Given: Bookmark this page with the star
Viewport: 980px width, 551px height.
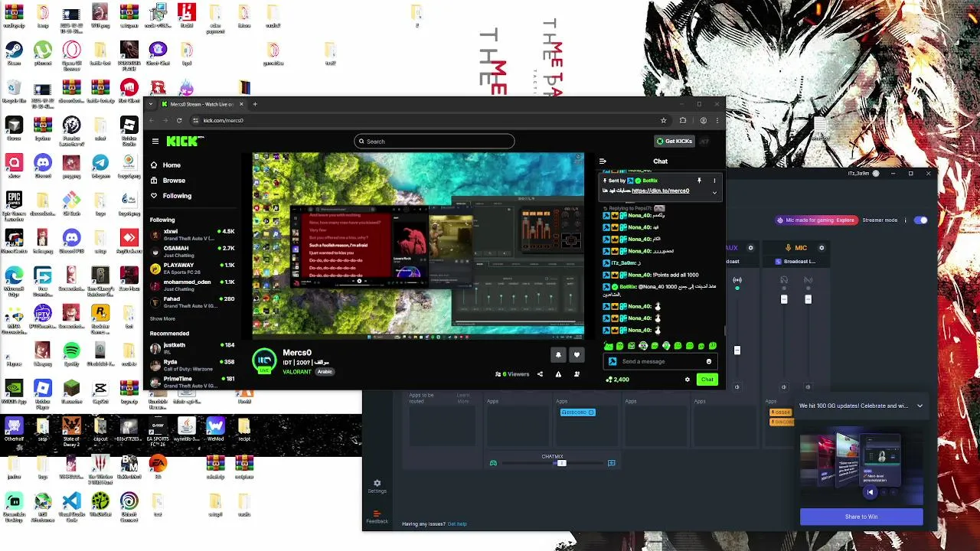Looking at the screenshot, I should pos(663,120).
